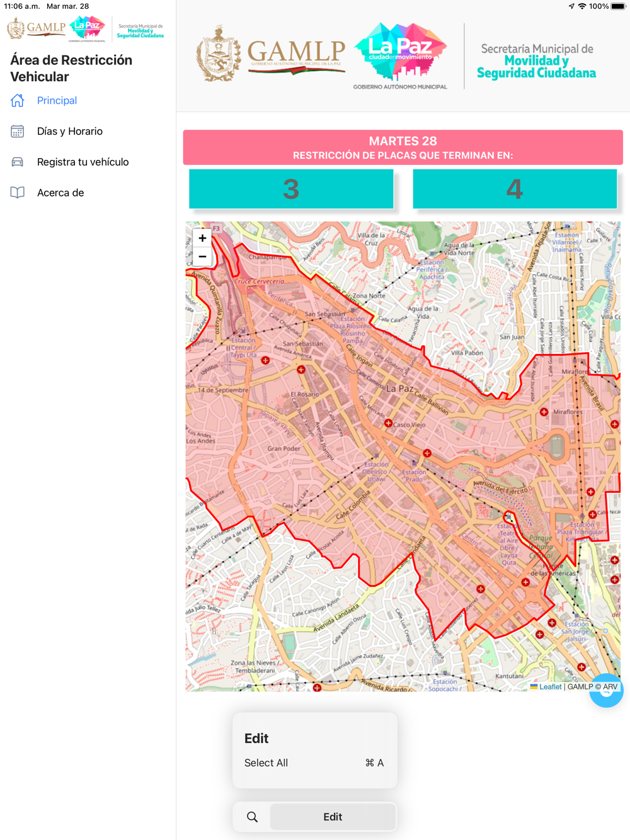Viewport: 630px width, 840px height.
Task: Tap the blue floating chat button
Action: coord(606,691)
